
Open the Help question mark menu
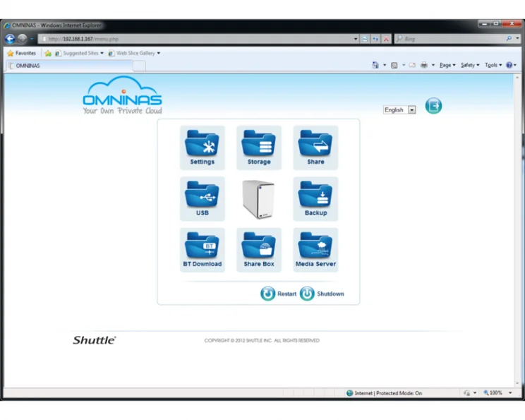(511, 65)
